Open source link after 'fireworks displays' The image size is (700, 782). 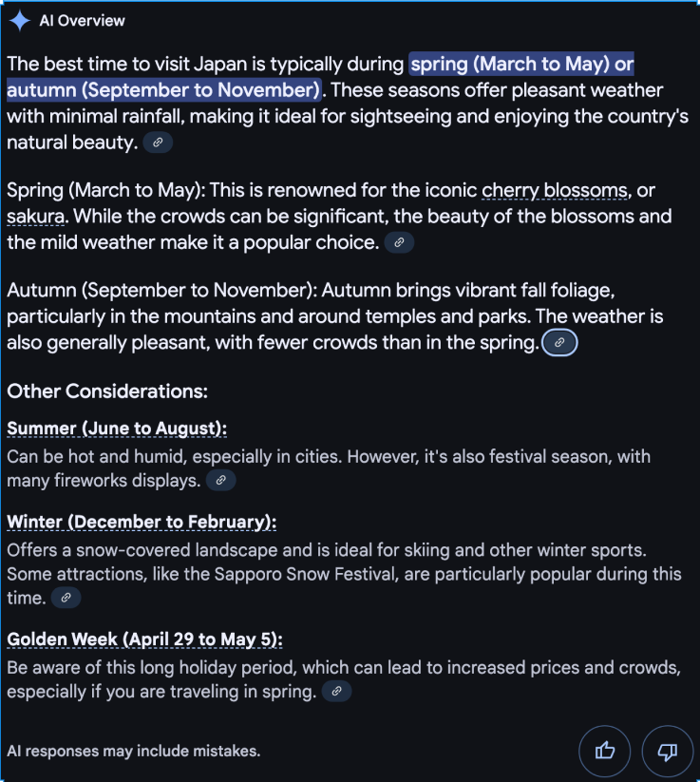point(221,480)
